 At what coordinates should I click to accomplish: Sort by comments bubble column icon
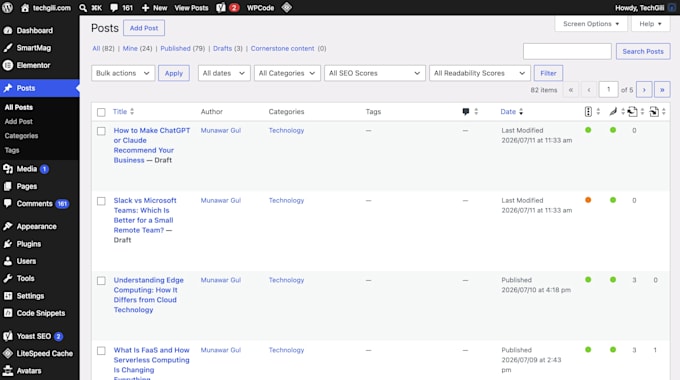(466, 111)
